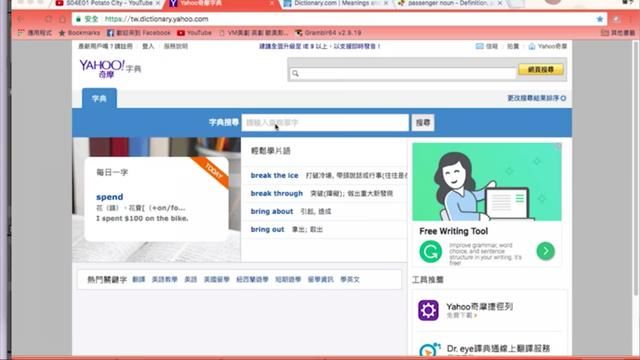640x360 pixels.
Task: Switch to the Potato City YouTube tab
Action: coord(108,3)
